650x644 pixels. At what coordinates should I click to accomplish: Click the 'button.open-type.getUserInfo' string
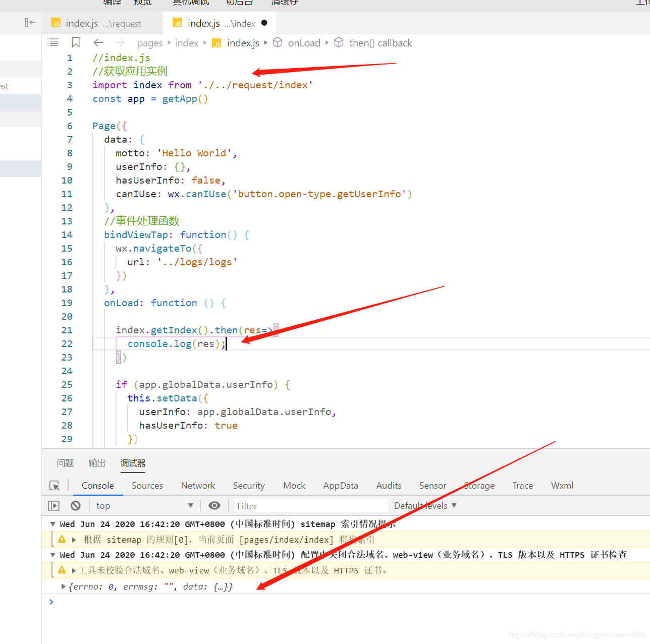(x=319, y=194)
